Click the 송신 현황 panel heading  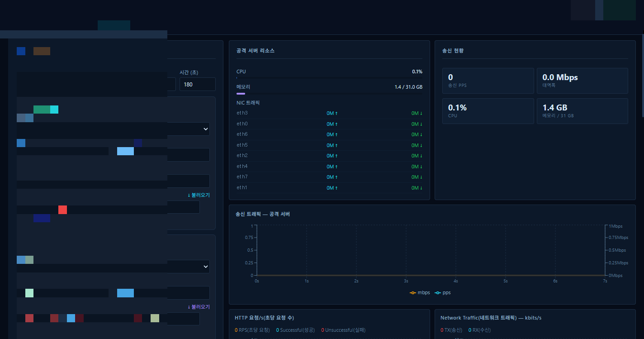click(453, 51)
